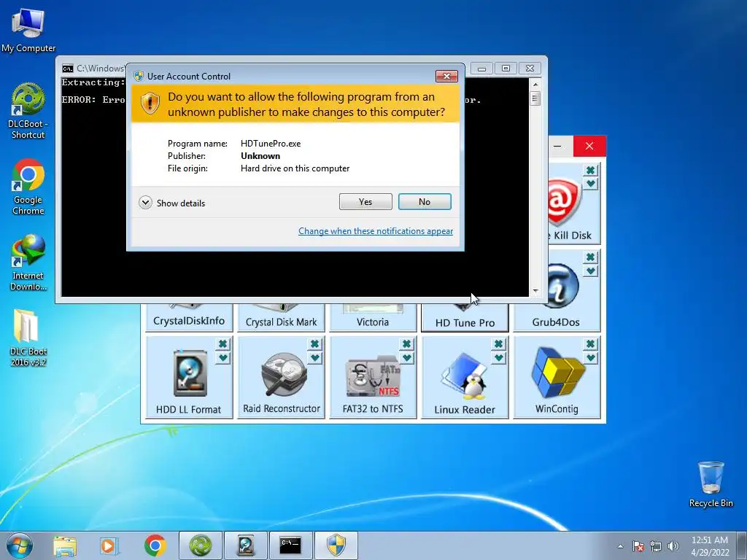Click the X mark on FAT32 to NTFS tile
This screenshot has width=747, height=560.
click(x=406, y=344)
